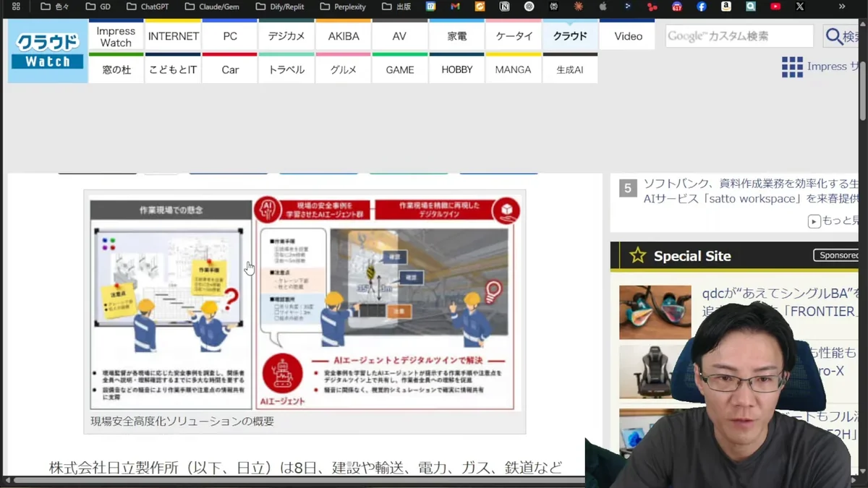Open the Claude/Gem bookmark folder
This screenshot has height=488, width=868.
tap(212, 7)
